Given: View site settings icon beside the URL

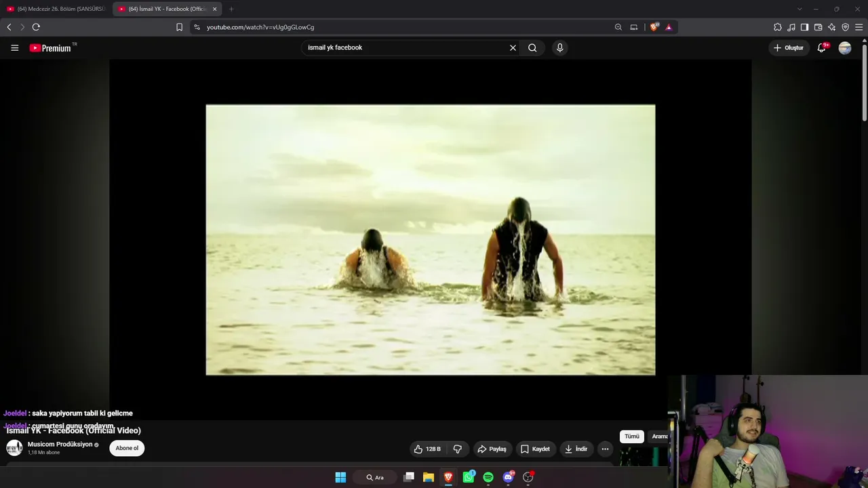Looking at the screenshot, I should coord(197,27).
